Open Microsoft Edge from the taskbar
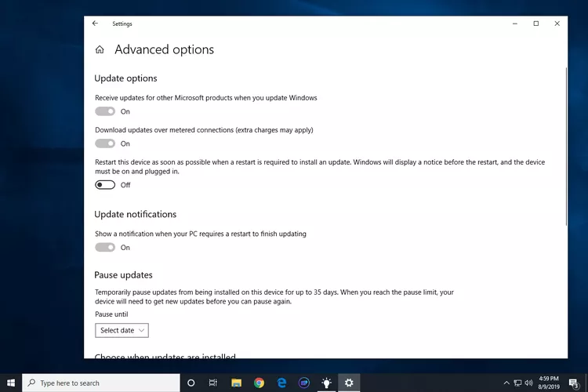 (281, 383)
